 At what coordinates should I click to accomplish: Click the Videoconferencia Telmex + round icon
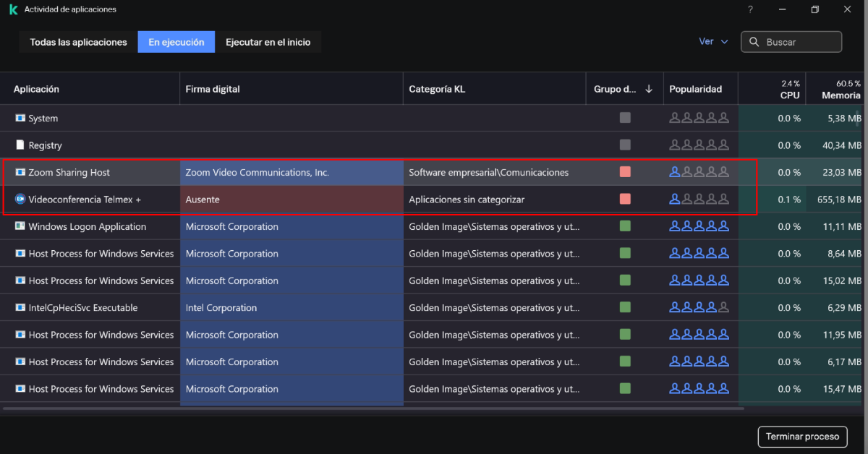[20, 199]
